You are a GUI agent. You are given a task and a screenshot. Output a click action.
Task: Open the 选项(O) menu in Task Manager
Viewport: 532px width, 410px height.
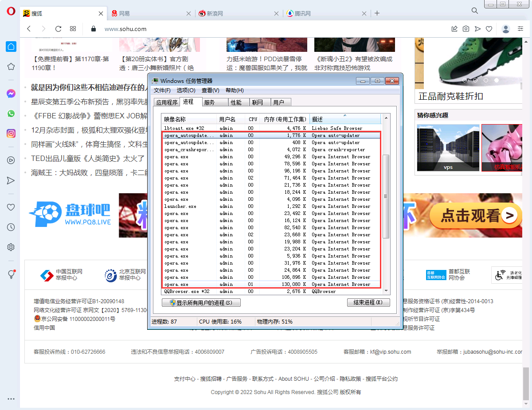coord(186,90)
